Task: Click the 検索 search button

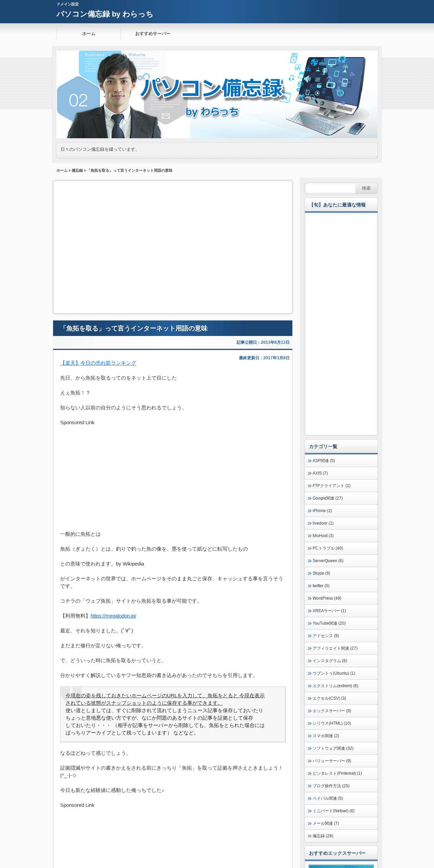Action: click(366, 188)
